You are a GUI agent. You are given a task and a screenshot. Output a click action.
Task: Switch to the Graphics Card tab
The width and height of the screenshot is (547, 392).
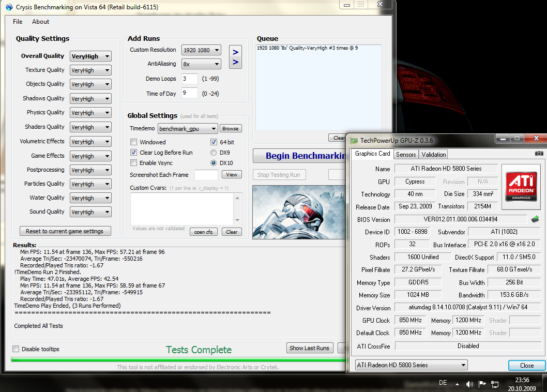point(372,154)
